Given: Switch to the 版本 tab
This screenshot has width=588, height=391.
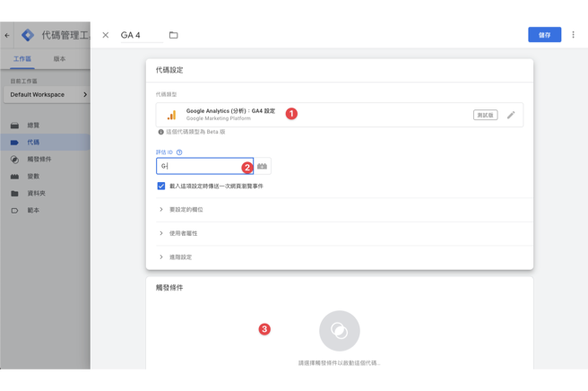Looking at the screenshot, I should point(59,59).
